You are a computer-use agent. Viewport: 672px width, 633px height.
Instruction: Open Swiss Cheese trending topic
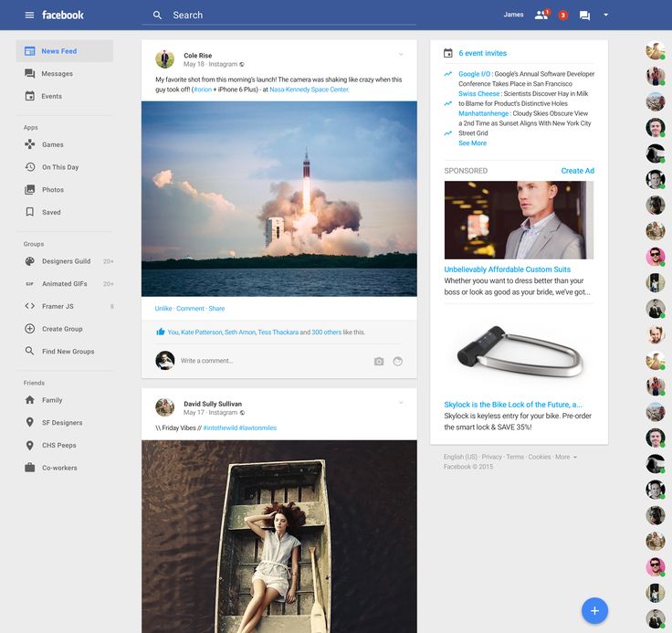click(x=478, y=93)
